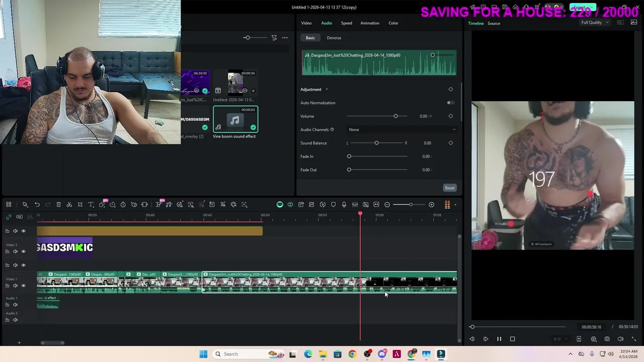Switch preview to Source tab
This screenshot has width=644, height=362.
[x=494, y=24]
